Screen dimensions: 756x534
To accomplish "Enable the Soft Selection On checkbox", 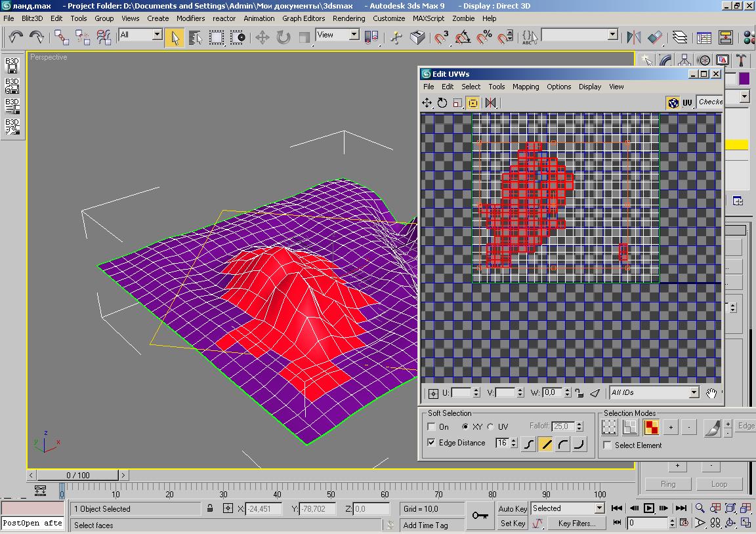I will [x=432, y=427].
